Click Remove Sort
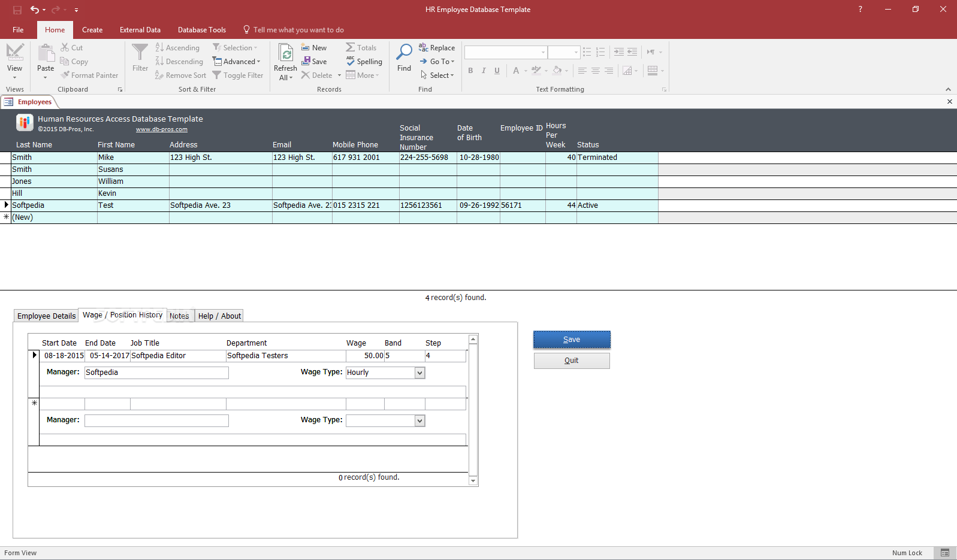 point(180,75)
